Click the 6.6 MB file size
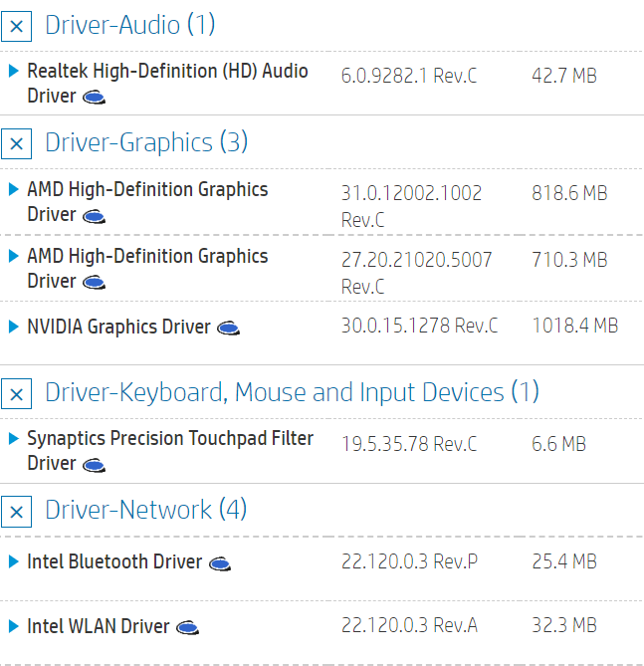The height and width of the screenshot is (666, 644). (x=559, y=444)
